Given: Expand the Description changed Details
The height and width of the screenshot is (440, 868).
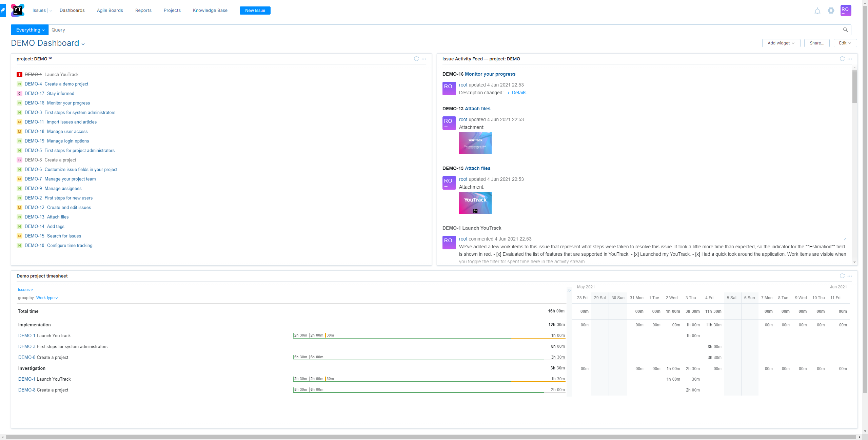Looking at the screenshot, I should tap(518, 93).
